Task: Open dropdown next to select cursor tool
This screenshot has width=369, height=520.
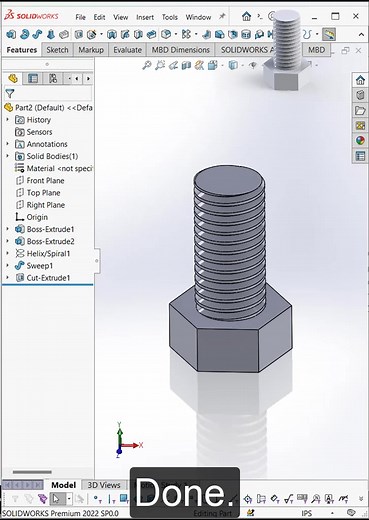Action: (69, 499)
